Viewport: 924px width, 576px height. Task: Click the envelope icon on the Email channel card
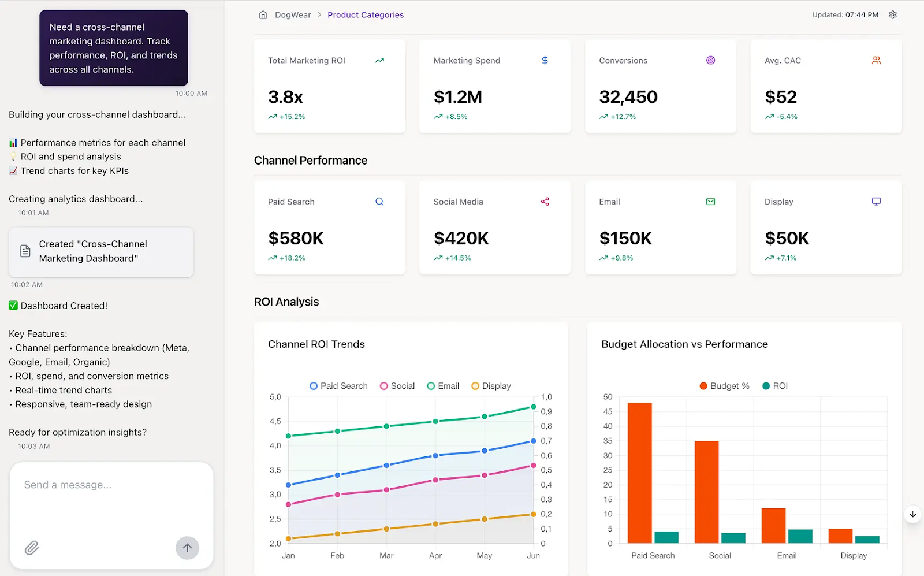(x=710, y=202)
